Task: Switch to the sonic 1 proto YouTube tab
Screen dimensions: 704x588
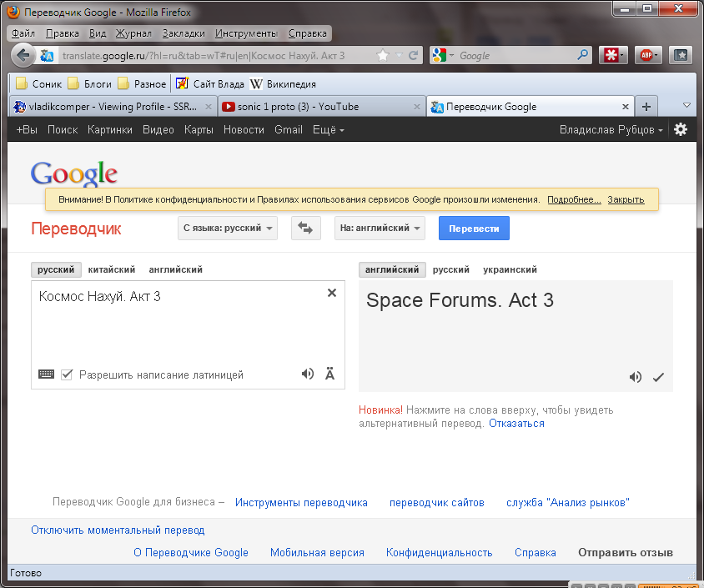Action: coord(321,107)
